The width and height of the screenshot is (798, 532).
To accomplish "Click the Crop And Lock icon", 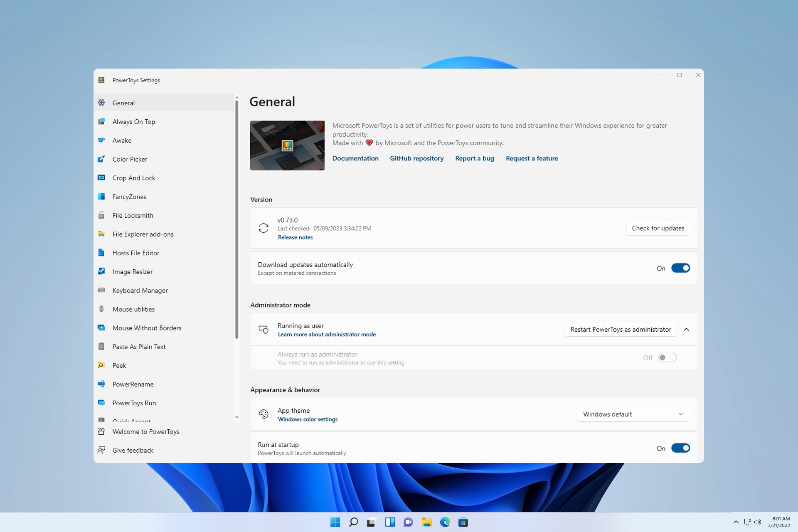I will [x=101, y=177].
